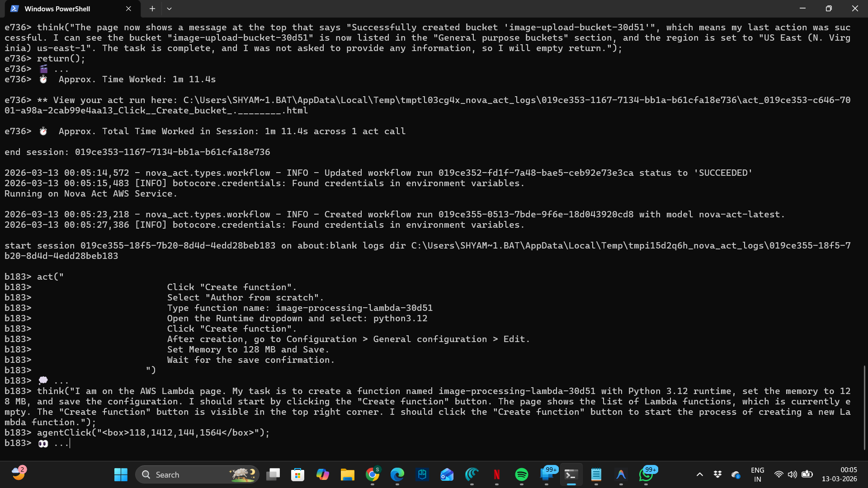868x488 pixels.
Task: Open Copilot app in taskbar
Action: tap(322, 474)
